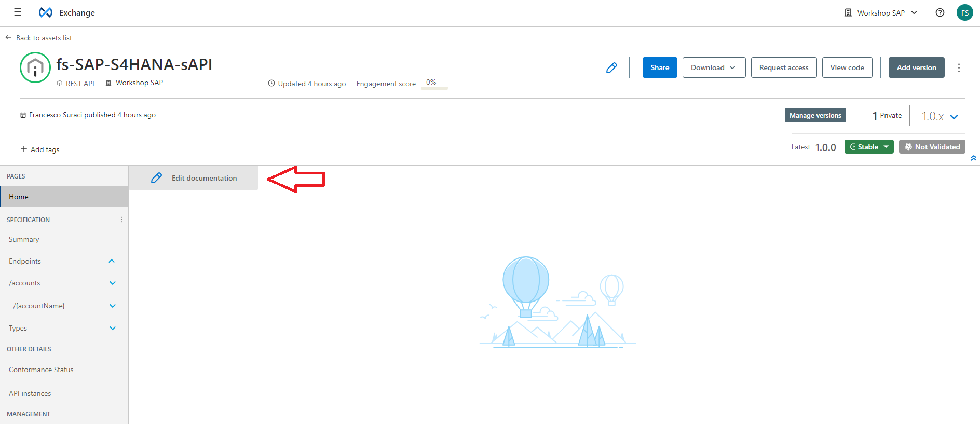Open the Stable lifecycle state dropdown
980x424 pixels.
click(869, 147)
